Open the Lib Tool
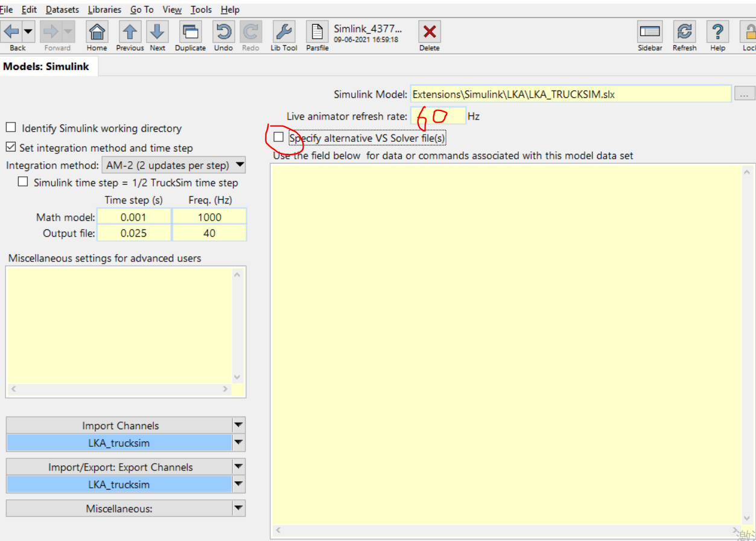756x541 pixels. (284, 31)
